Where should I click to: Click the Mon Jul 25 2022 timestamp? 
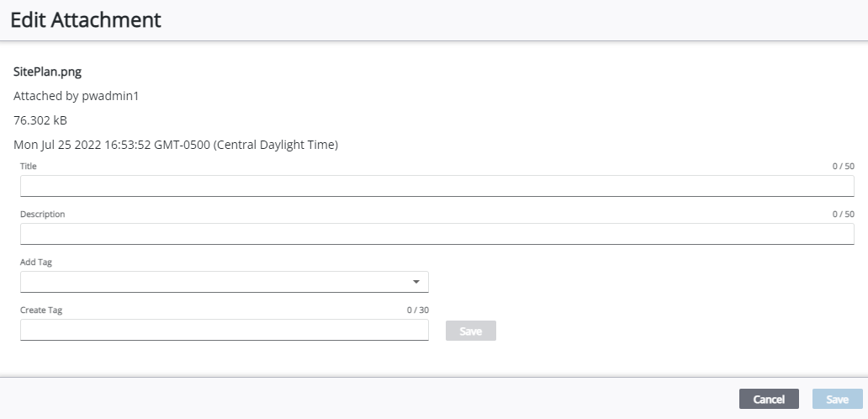pos(176,145)
